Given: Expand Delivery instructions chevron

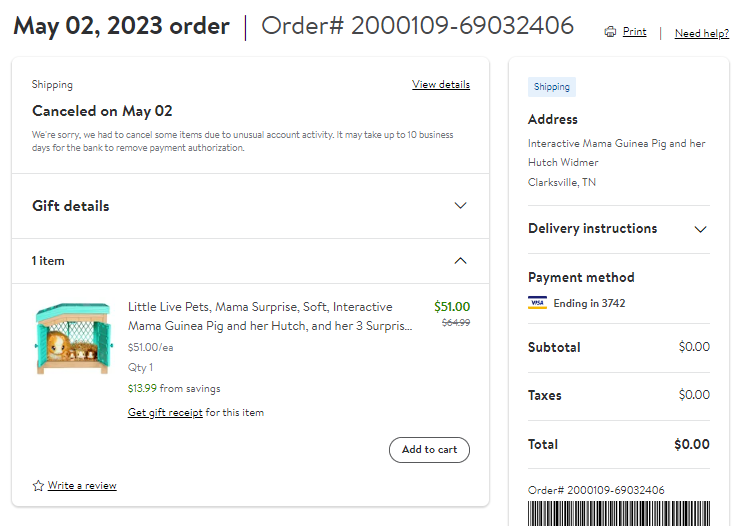Looking at the screenshot, I should tap(700, 229).
